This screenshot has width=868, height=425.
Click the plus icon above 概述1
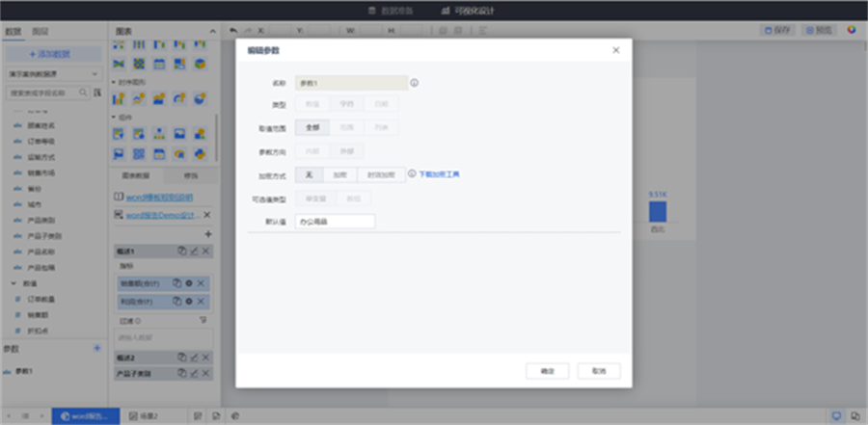(x=208, y=234)
